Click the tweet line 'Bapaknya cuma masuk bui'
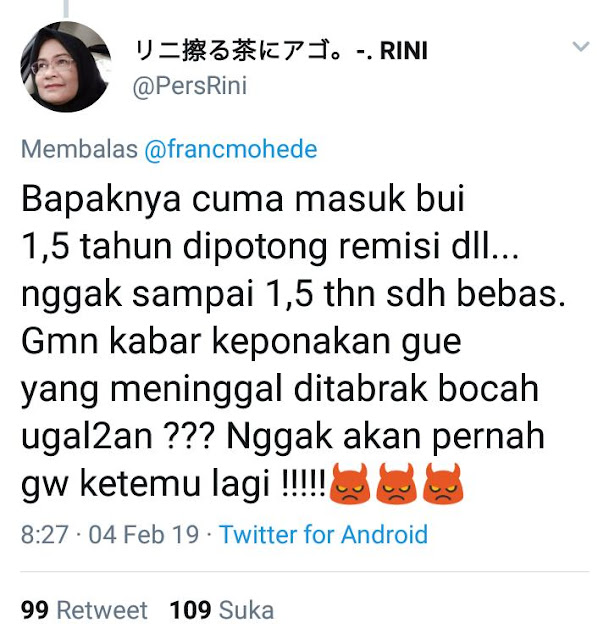This screenshot has height=640, width=609. pyautogui.click(x=243, y=200)
